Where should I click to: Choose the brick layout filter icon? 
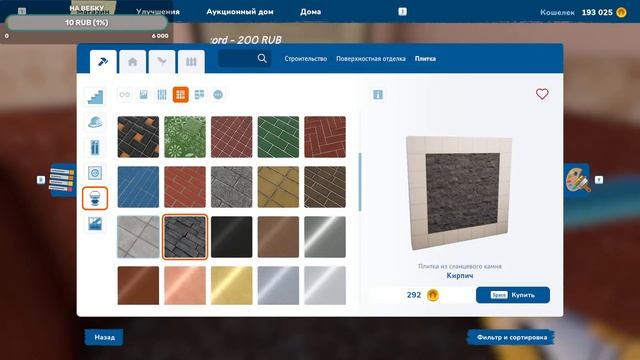point(199,95)
